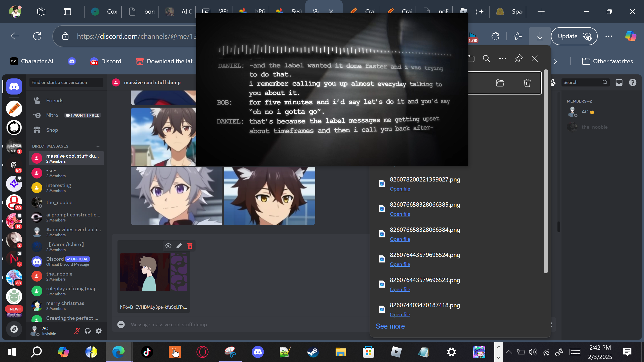Click the downloads panel scrollbar
Viewport: 644px width, 362px height.
point(546,171)
